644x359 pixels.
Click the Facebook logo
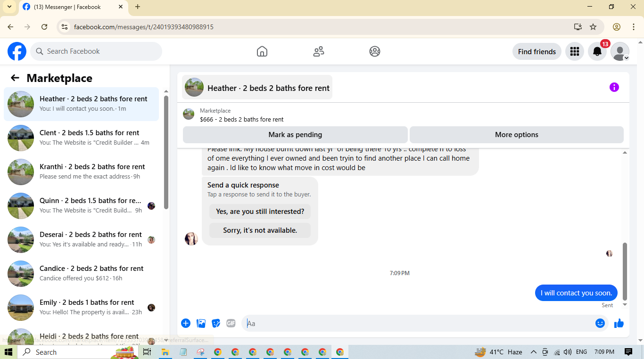click(x=17, y=51)
